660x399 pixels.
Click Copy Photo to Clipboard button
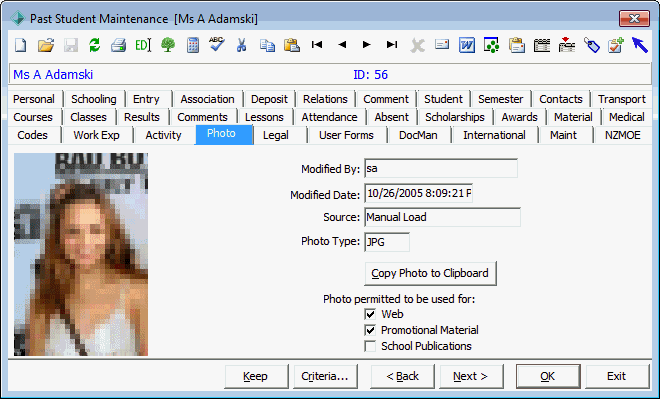(430, 274)
